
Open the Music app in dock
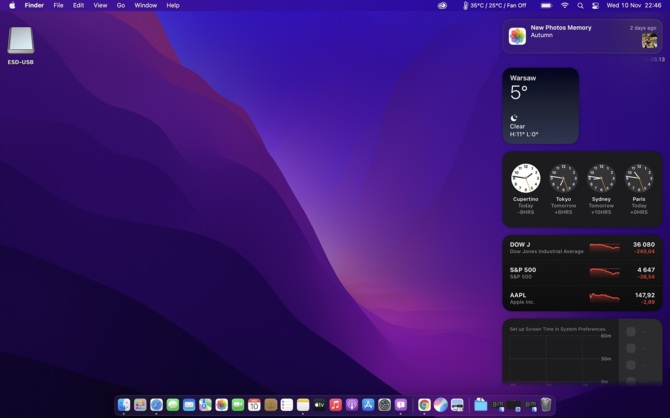click(335, 405)
